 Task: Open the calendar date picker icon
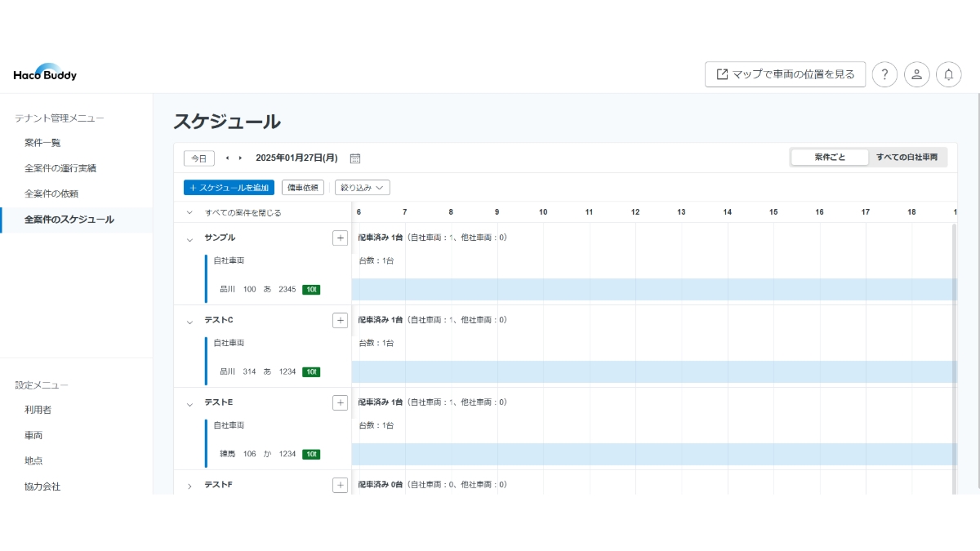tap(355, 158)
